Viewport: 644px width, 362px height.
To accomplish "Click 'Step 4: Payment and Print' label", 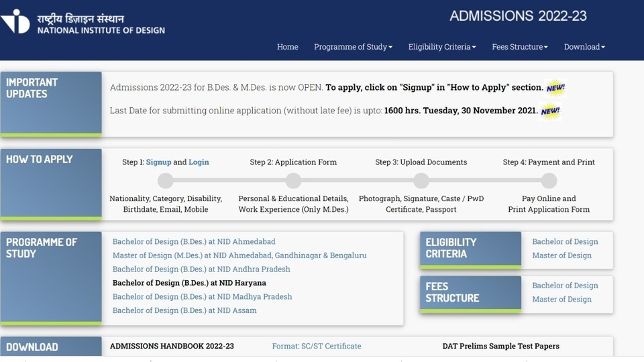I will [549, 162].
